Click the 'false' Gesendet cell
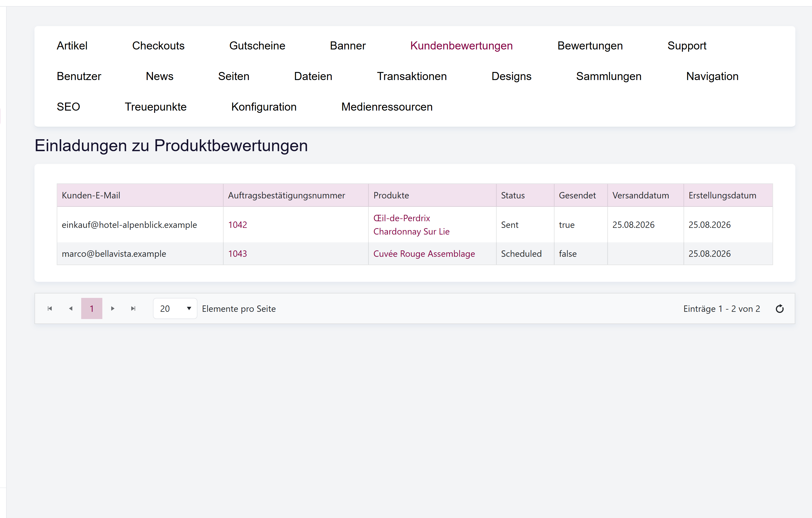Viewport: 812px width, 518px height. [x=581, y=254]
